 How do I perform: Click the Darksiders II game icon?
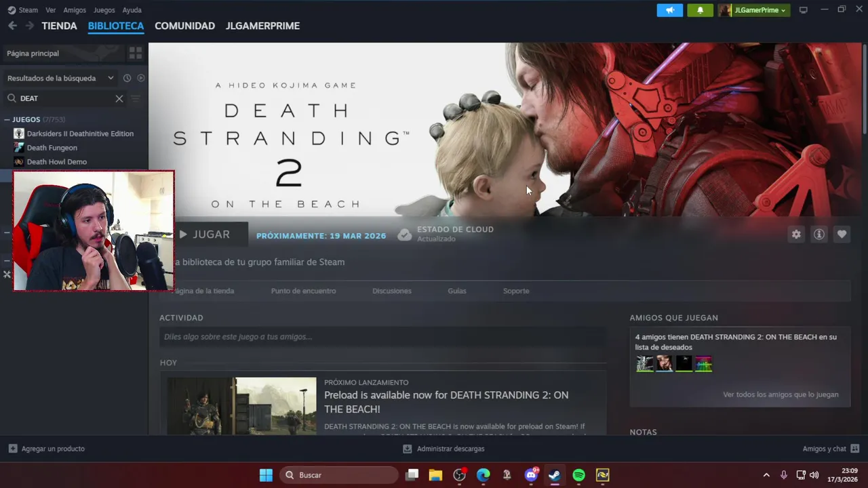pyautogui.click(x=19, y=134)
